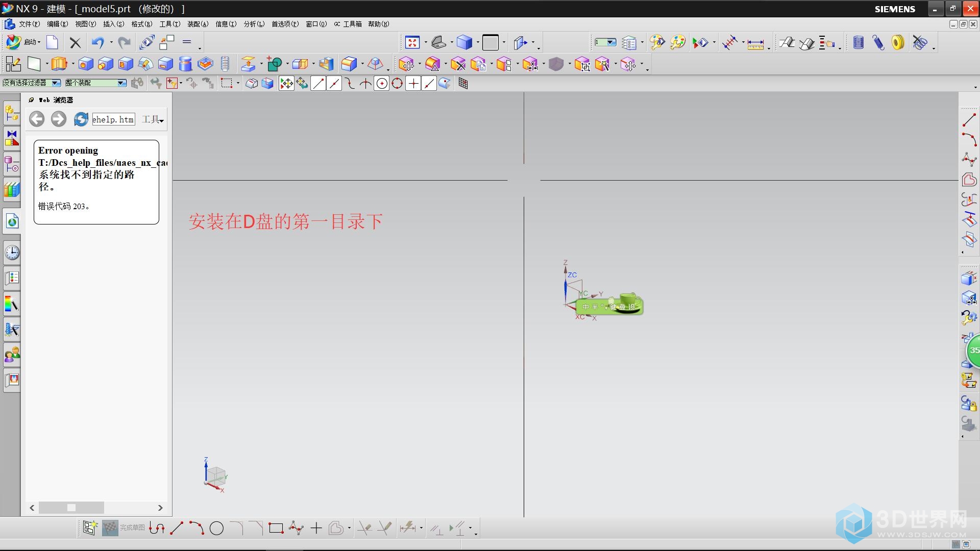Click the measure distance ruler icon

click(755, 44)
